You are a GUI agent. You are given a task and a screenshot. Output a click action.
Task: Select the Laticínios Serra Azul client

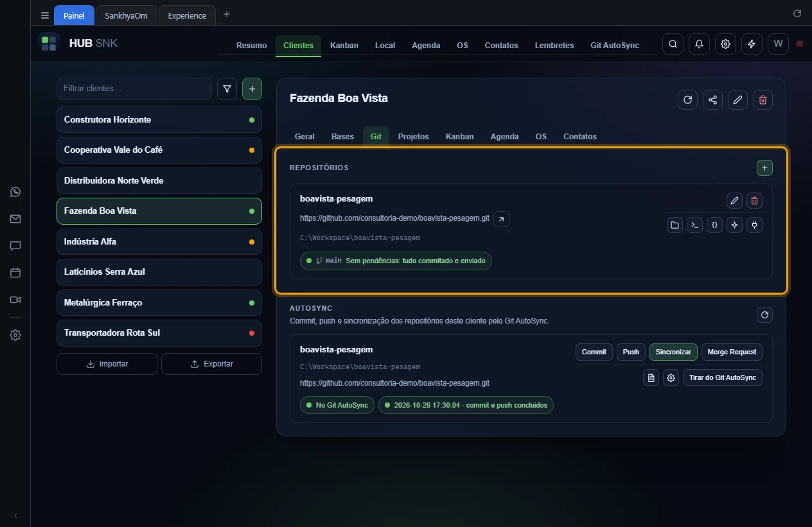tap(159, 272)
